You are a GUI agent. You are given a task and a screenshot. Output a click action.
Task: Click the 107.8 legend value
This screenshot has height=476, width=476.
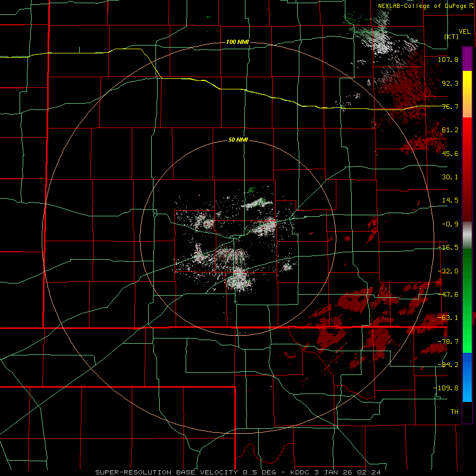(448, 59)
